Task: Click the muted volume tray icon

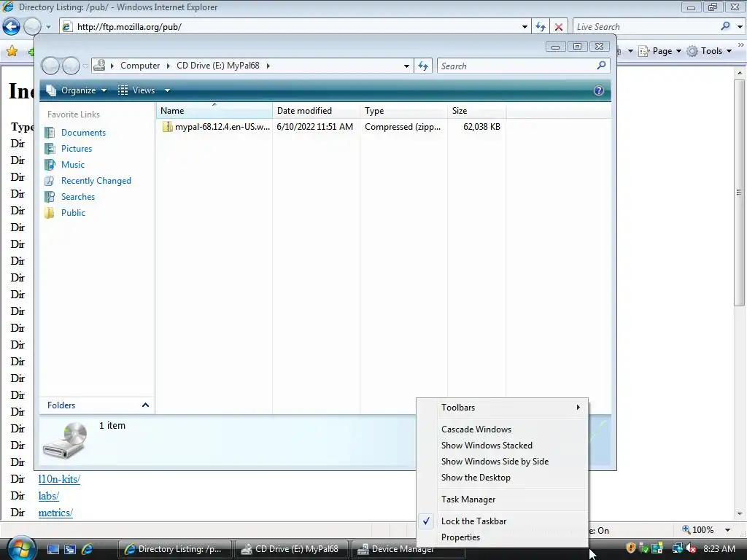Action: 691,548
